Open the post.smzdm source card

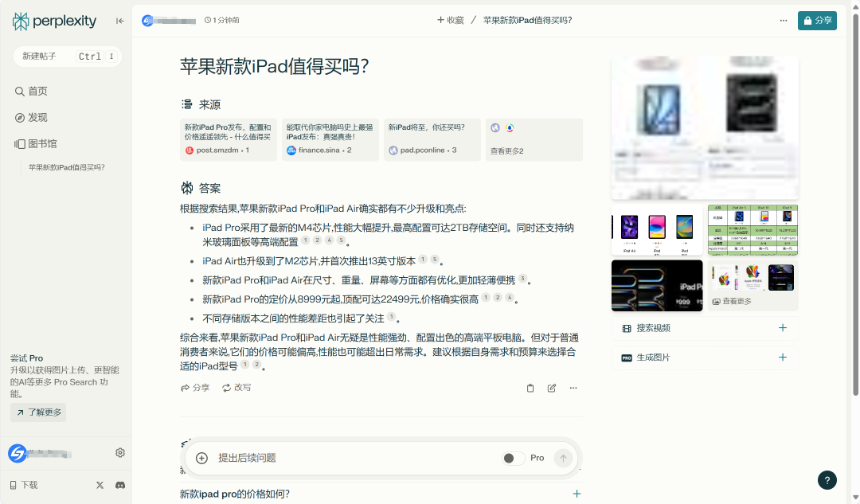point(229,139)
